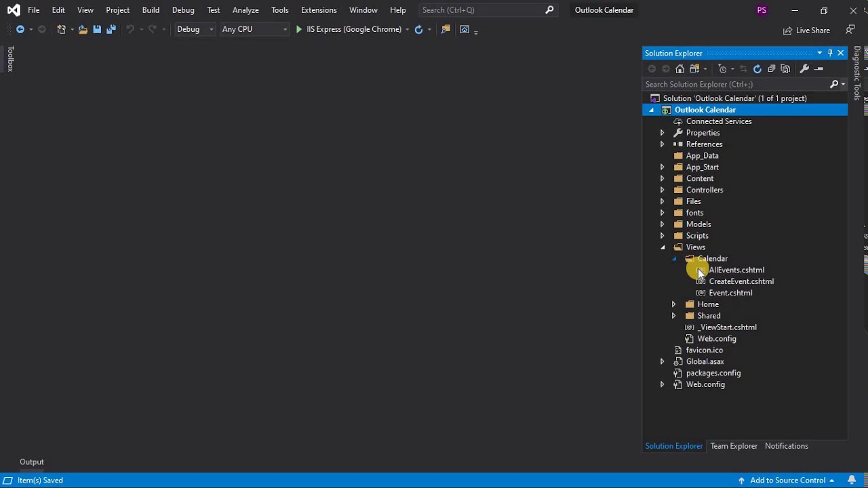Image resolution: width=868 pixels, height=488 pixels.
Task: Select packages.config in the tree
Action: coord(713,373)
